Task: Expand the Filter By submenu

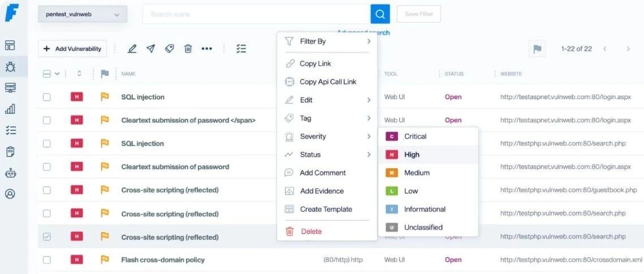Action: click(327, 41)
